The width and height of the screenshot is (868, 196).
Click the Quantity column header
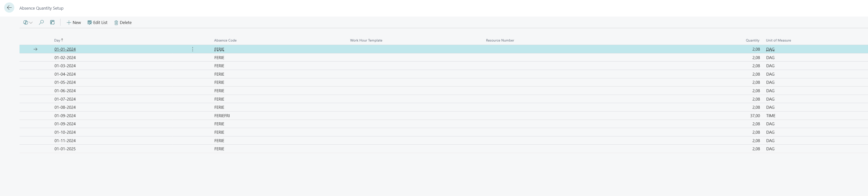(752, 40)
